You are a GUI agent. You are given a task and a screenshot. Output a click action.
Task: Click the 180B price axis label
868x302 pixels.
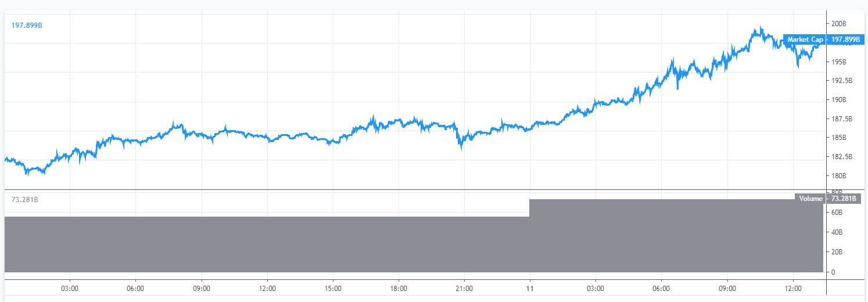[838, 176]
